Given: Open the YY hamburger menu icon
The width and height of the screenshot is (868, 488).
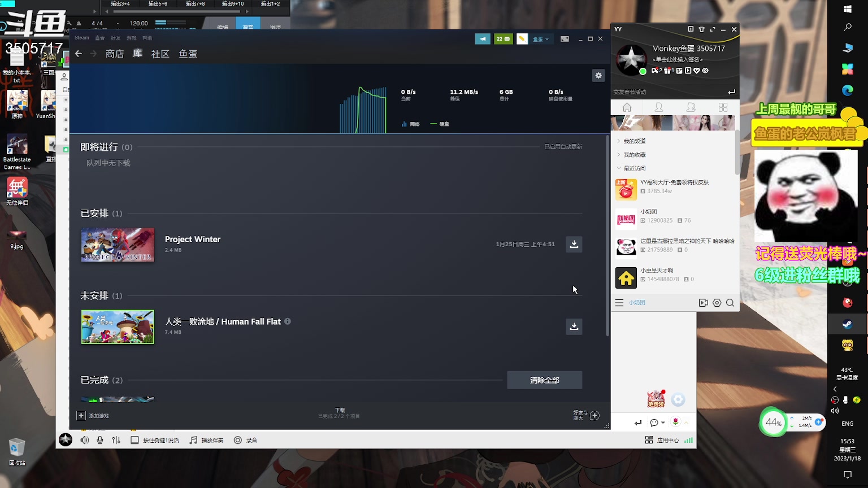Looking at the screenshot, I should tap(619, 303).
